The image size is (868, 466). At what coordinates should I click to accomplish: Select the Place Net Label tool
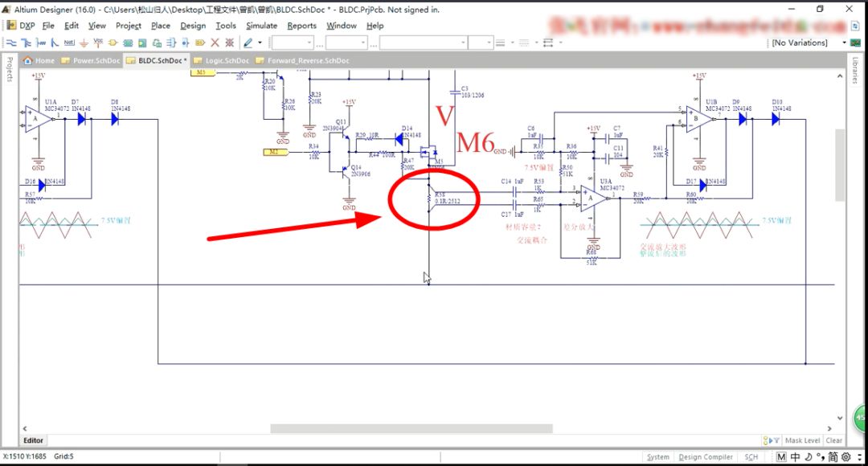[69, 43]
